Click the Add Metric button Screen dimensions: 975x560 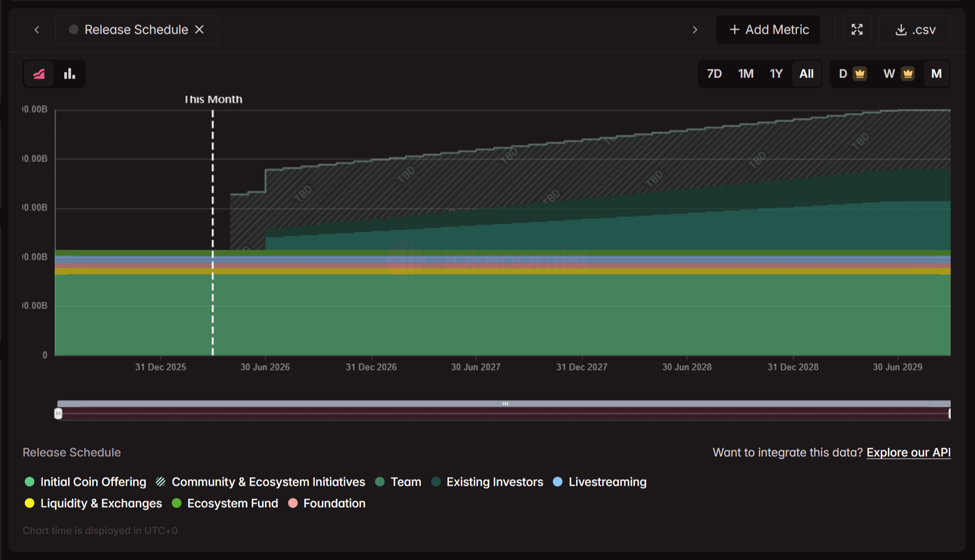click(x=768, y=29)
